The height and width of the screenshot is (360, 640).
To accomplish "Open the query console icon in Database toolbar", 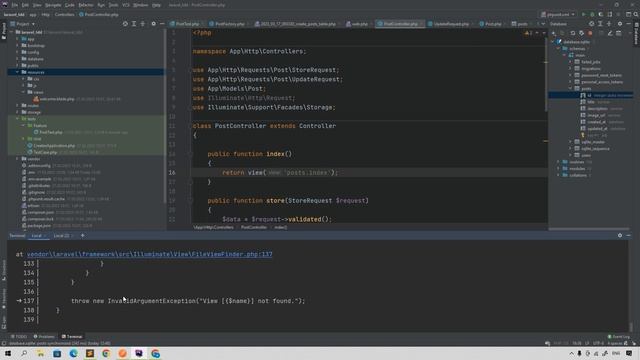I will click(x=619, y=33).
